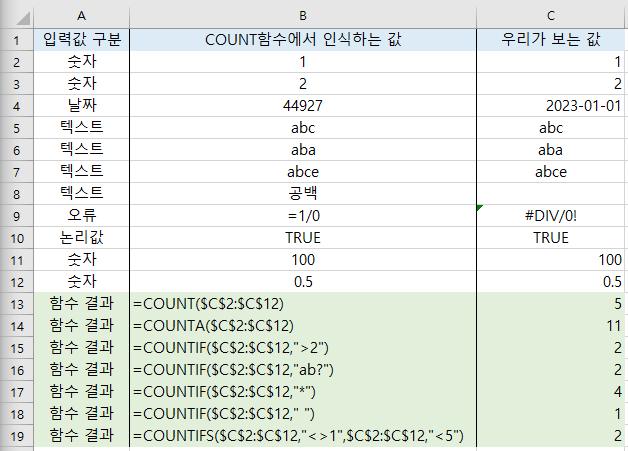Click the green error indicator triangle in C9
This screenshot has width=628, height=451.
click(x=479, y=207)
